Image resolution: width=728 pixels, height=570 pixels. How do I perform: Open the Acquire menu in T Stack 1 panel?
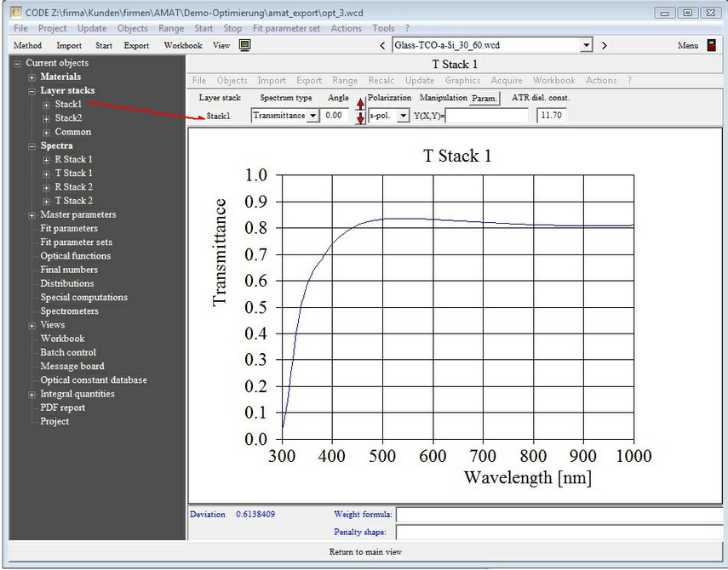pos(507,80)
